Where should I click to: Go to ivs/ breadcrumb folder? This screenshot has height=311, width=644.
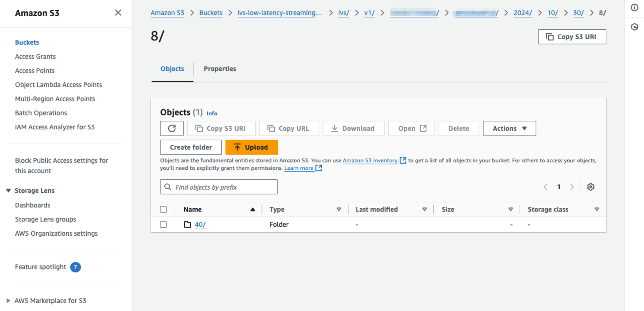[x=344, y=13]
